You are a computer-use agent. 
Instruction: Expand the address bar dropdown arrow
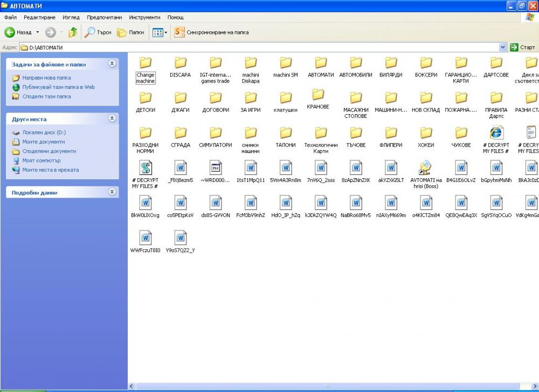(x=503, y=47)
